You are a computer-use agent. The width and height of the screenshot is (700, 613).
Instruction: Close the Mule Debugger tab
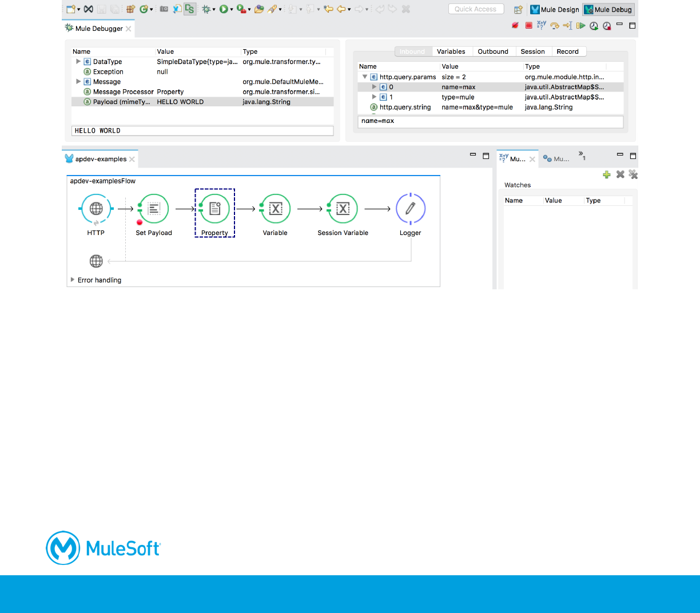pos(129,29)
